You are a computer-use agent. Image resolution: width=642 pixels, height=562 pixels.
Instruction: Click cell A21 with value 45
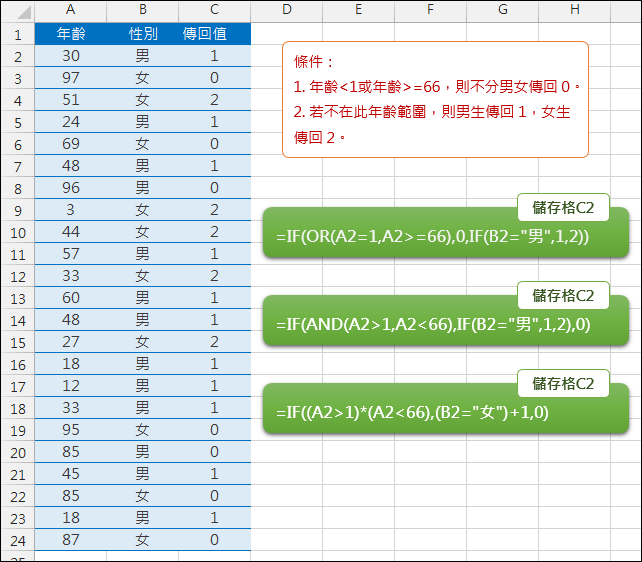click(70, 474)
